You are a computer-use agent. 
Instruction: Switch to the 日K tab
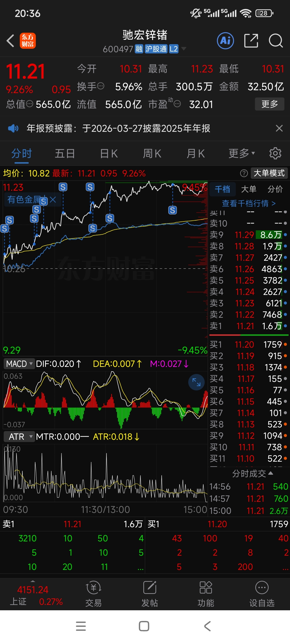[x=109, y=153]
